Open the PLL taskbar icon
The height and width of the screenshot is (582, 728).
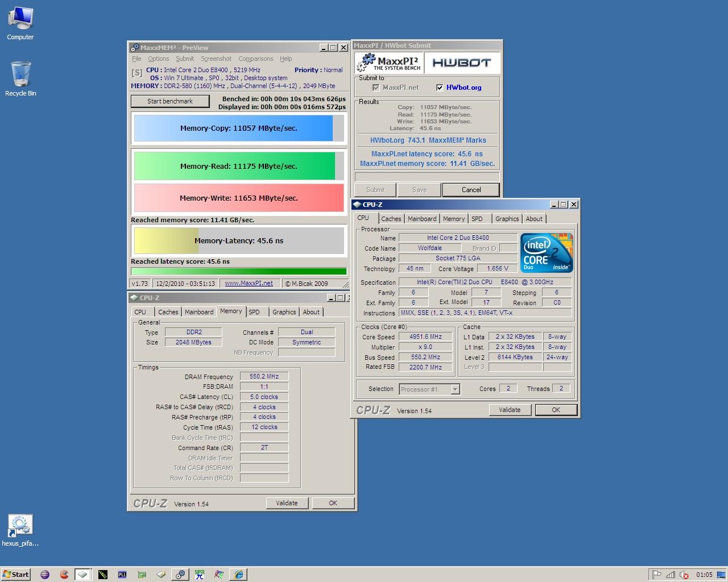pyautogui.click(x=122, y=575)
